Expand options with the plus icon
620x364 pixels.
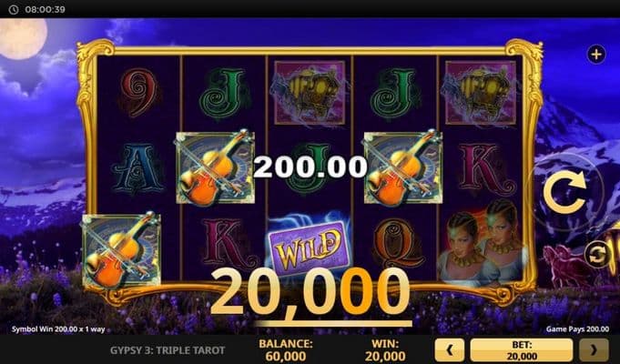point(596,55)
